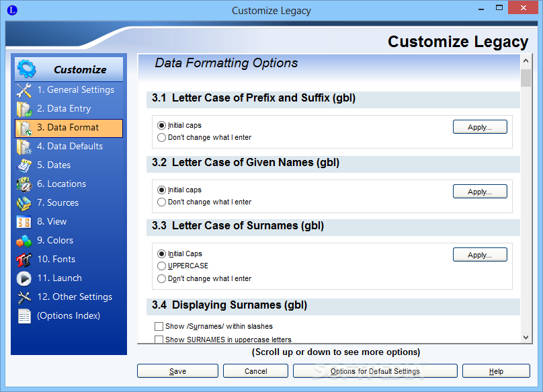Open the (Options Index) entry
This screenshot has height=392, width=543.
coord(69,315)
